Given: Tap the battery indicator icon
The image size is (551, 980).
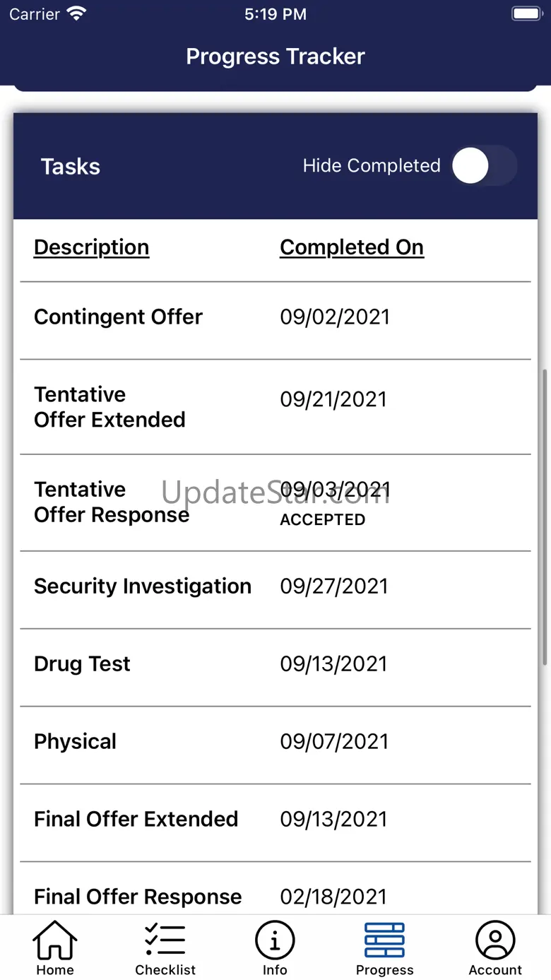Looking at the screenshot, I should point(526,14).
